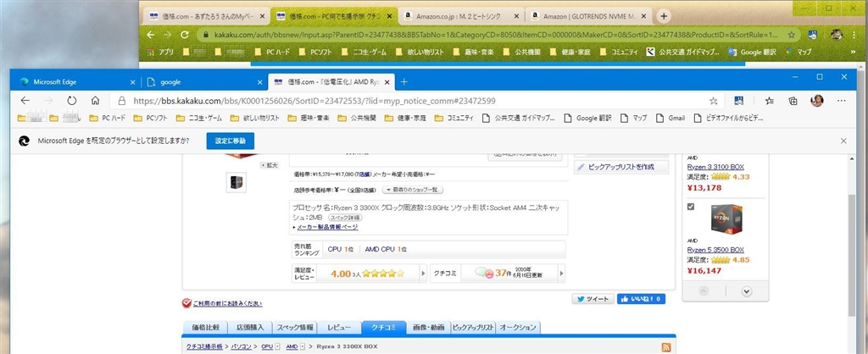Close the Amazon.co.jp M.2 ヒートシンク tab in Chrome
Viewport: 868px width, 354px height.
pos(516,16)
